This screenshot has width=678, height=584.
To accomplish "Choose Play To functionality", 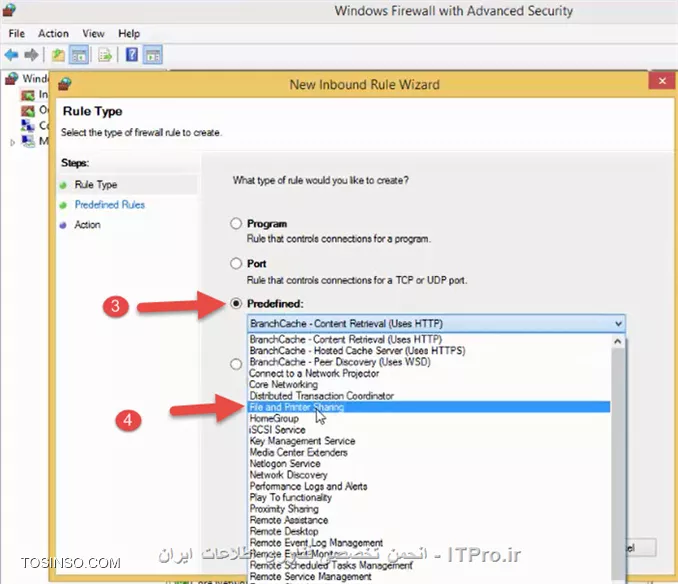I will tap(429, 497).
